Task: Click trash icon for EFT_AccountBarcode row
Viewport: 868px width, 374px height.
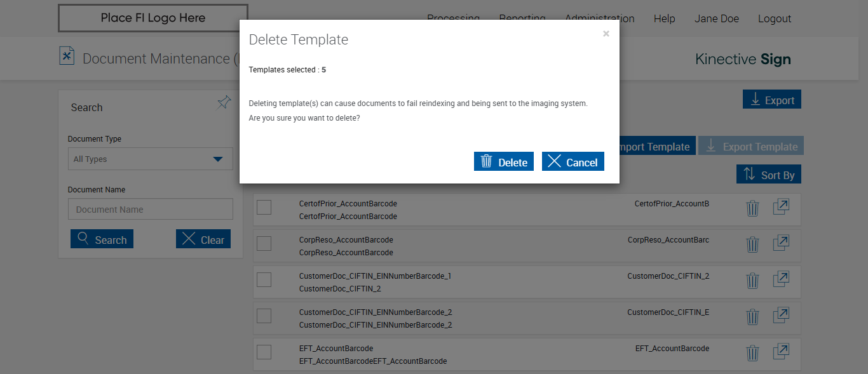Action: [x=752, y=353]
